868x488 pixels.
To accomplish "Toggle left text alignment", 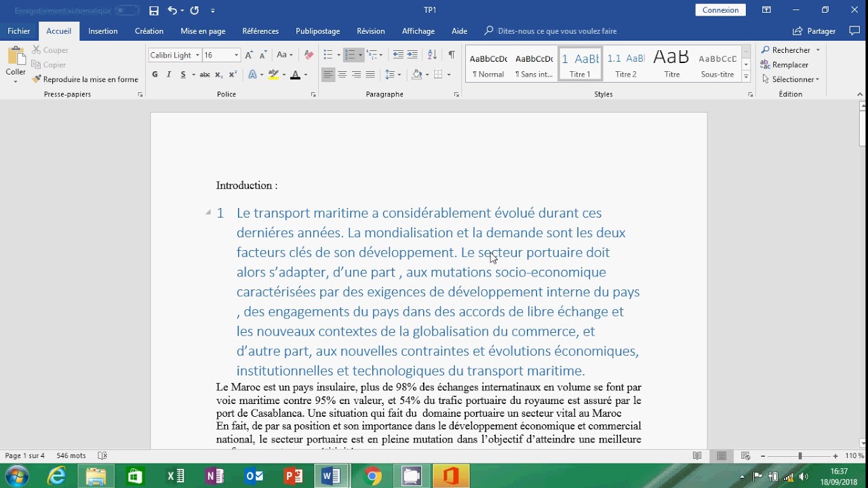I will [328, 75].
